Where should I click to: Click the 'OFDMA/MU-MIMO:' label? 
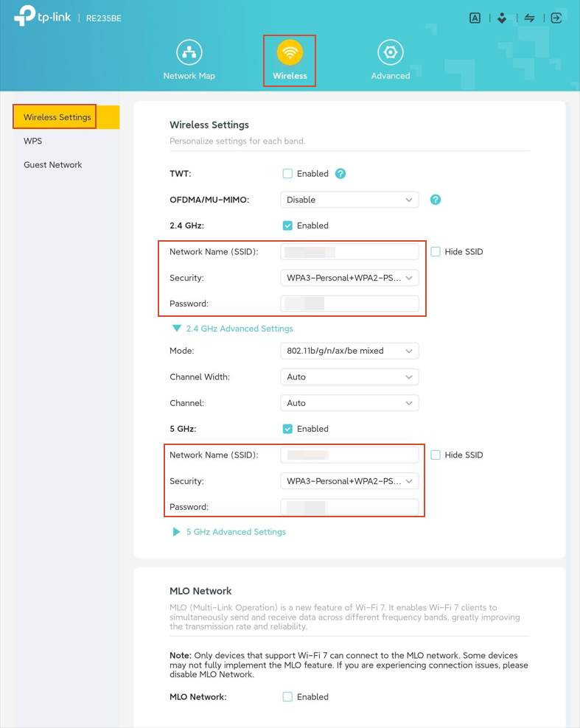coord(209,200)
